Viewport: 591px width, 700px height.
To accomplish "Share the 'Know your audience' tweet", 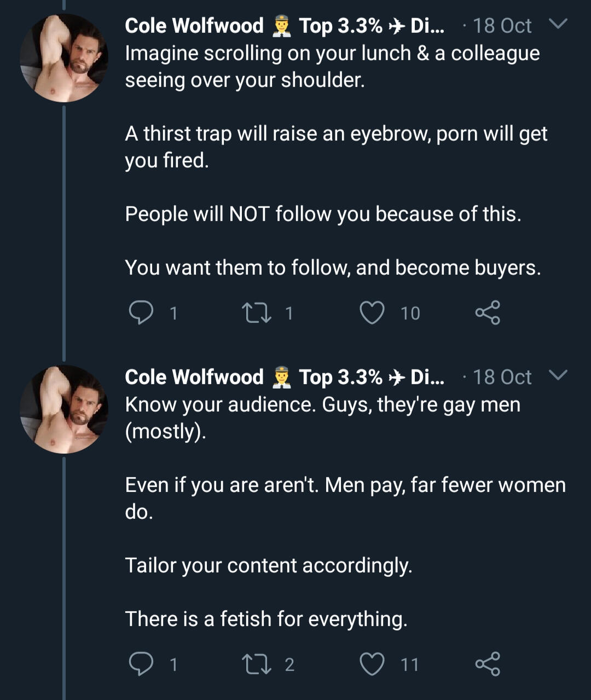I will [x=487, y=664].
